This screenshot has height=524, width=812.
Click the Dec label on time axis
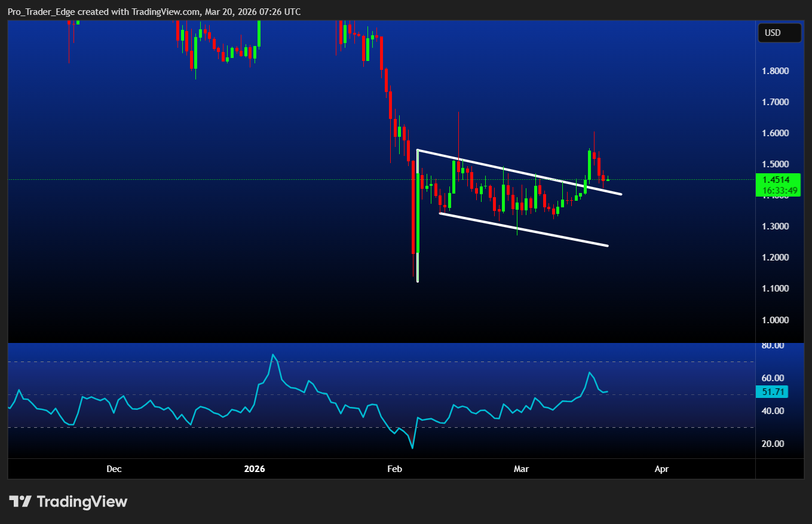tap(114, 469)
